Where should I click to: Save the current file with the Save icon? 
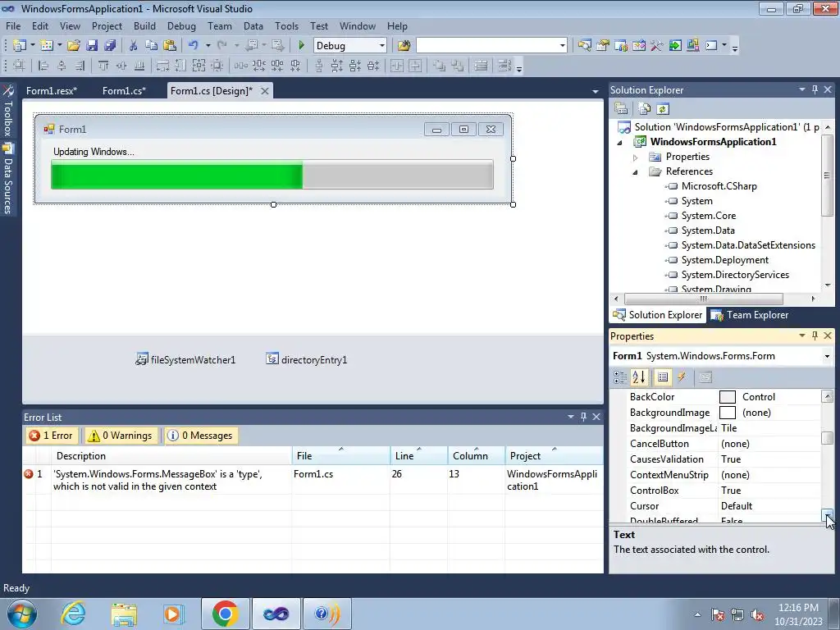coord(92,46)
